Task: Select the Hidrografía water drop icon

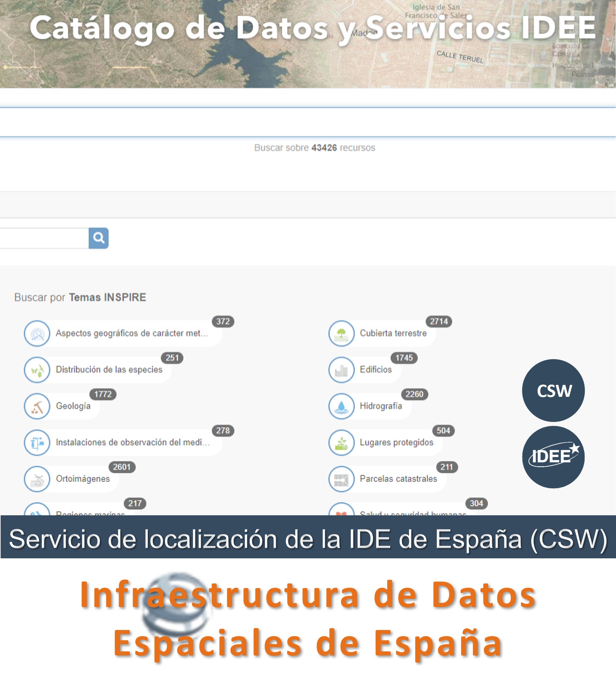Action: (342, 406)
